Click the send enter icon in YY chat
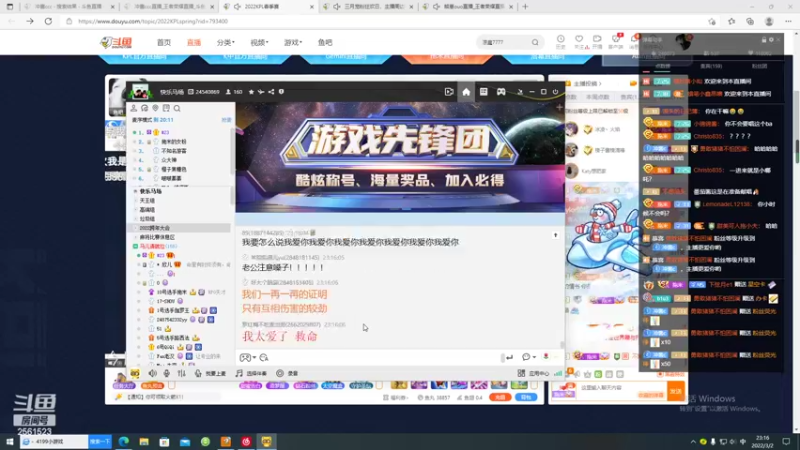 [x=509, y=357]
